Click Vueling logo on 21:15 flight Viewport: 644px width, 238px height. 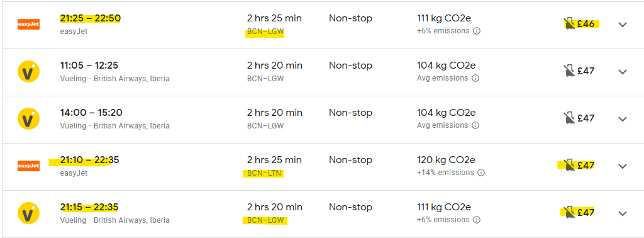click(28, 213)
